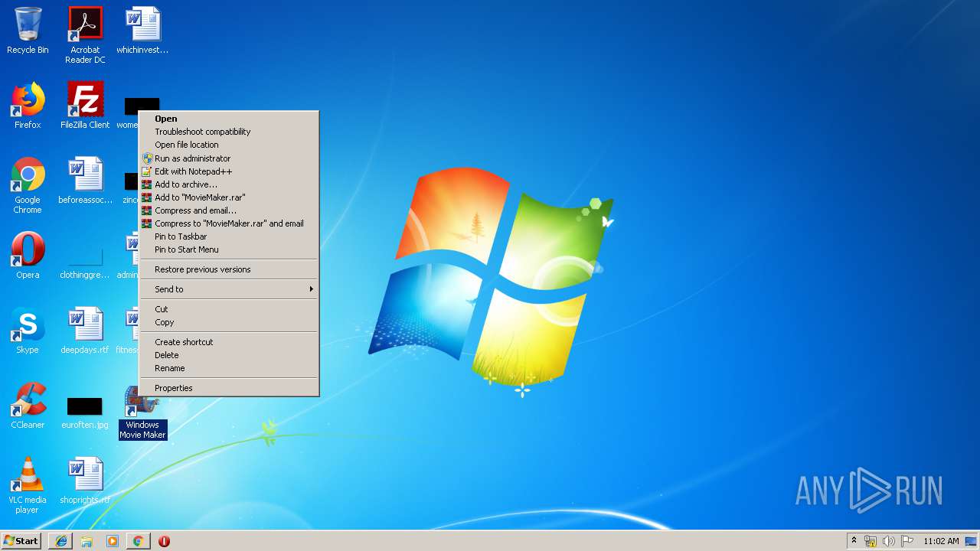
Task: Expand the Send to submenu
Action: [229, 289]
